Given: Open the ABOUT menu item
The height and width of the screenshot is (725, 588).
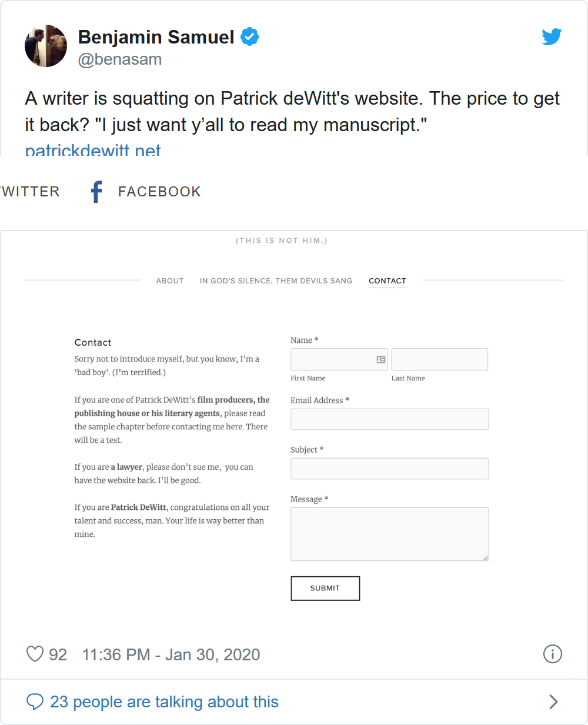Looking at the screenshot, I should 170,281.
